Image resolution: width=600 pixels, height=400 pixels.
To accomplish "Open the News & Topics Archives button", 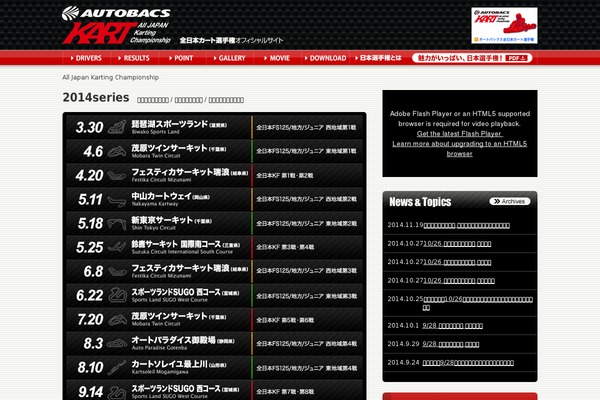I will pos(510,201).
